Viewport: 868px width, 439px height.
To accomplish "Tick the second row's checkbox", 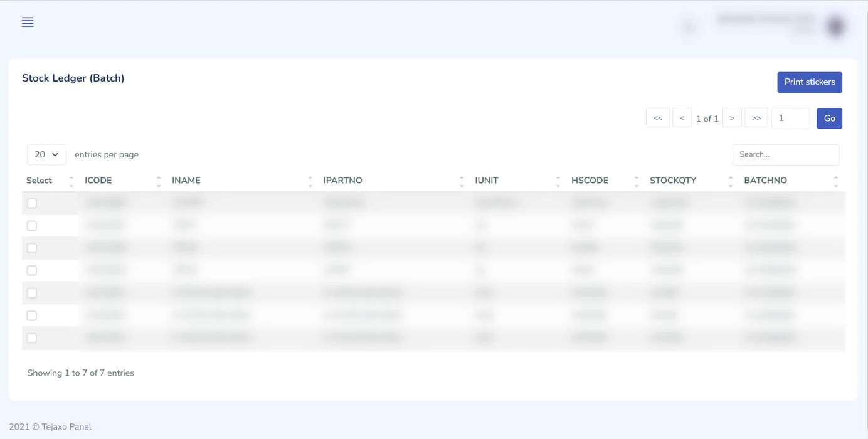I will coord(32,226).
